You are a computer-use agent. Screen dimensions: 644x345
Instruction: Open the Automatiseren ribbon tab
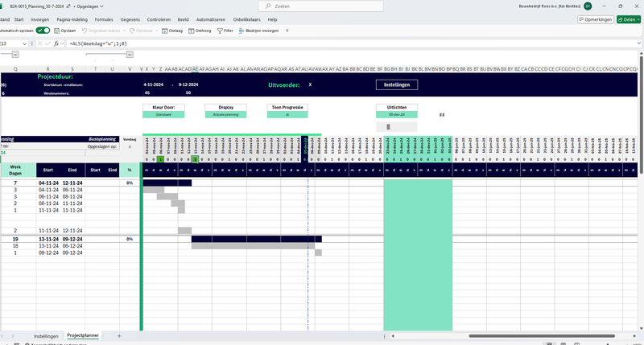point(211,19)
